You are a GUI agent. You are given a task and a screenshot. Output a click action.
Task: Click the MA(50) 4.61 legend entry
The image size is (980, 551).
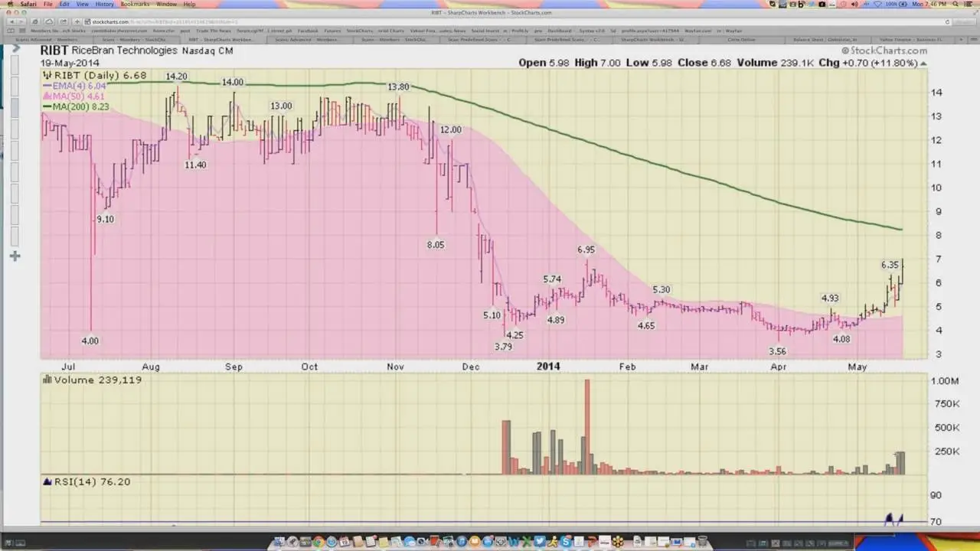click(74, 96)
